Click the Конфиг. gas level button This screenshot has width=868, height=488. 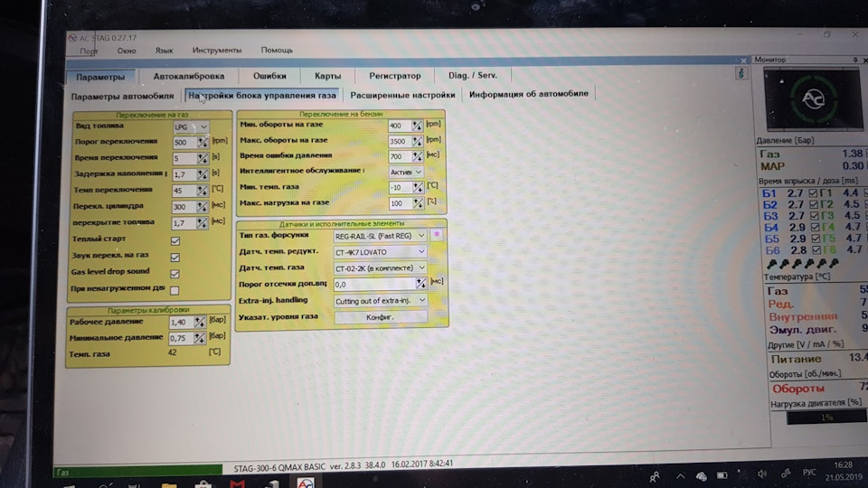381,317
